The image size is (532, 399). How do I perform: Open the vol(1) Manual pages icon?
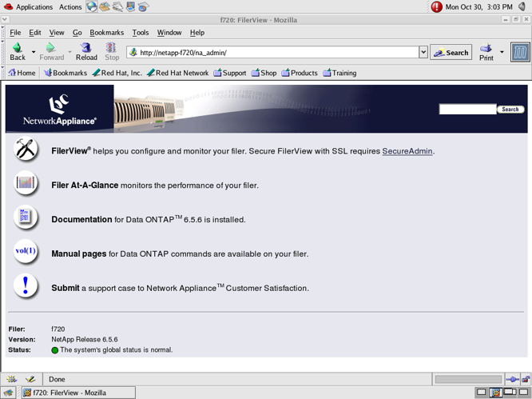click(x=26, y=252)
